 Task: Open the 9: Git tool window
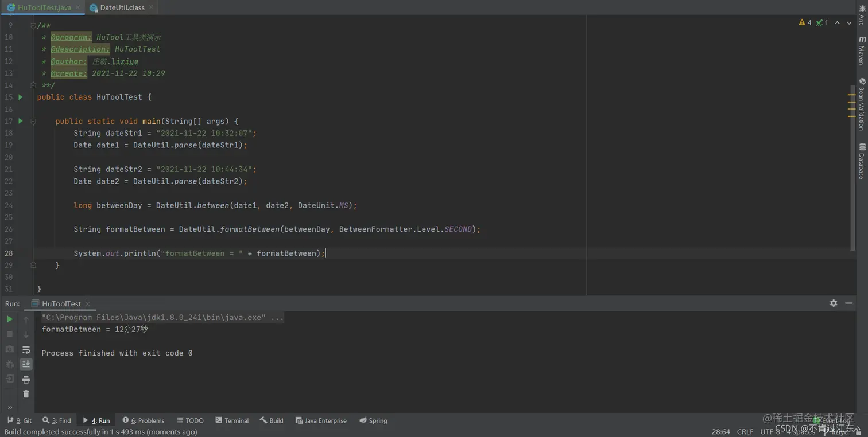[20, 420]
